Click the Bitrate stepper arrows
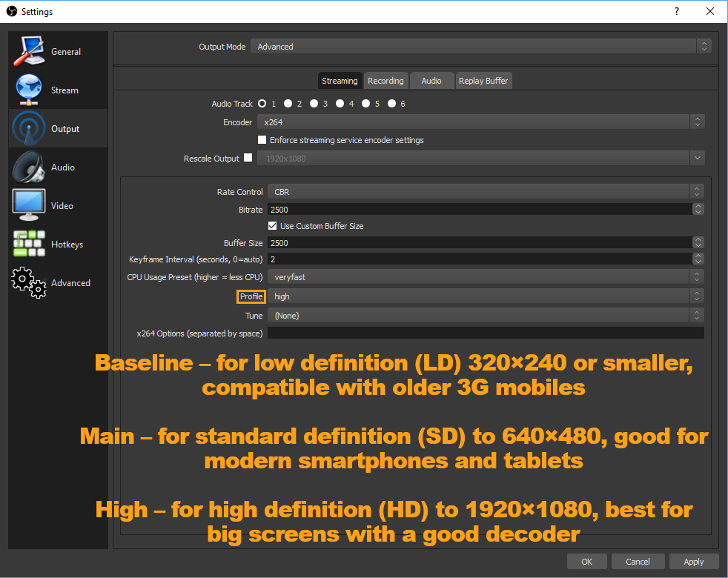The height and width of the screenshot is (578, 728). coord(698,210)
